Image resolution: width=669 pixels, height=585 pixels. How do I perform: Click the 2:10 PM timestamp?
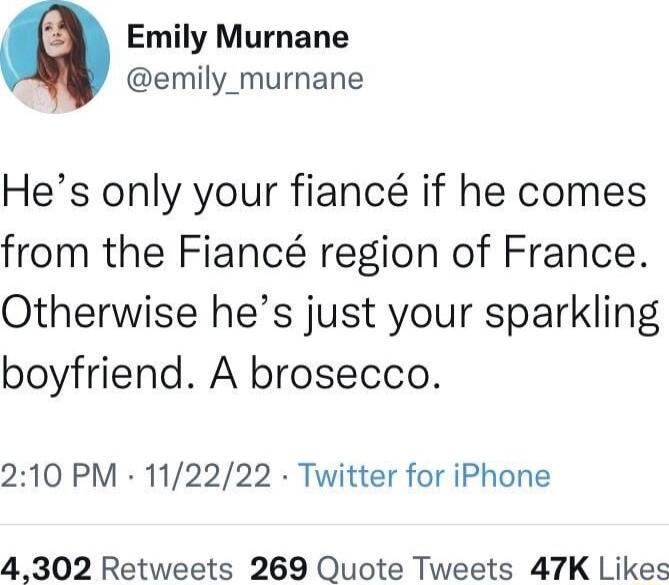[64, 474]
